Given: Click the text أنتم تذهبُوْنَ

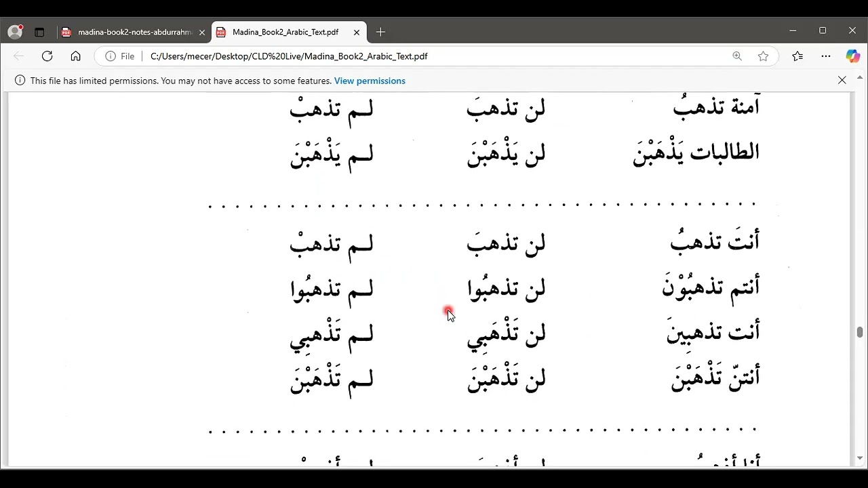Looking at the screenshot, I should point(711,287).
